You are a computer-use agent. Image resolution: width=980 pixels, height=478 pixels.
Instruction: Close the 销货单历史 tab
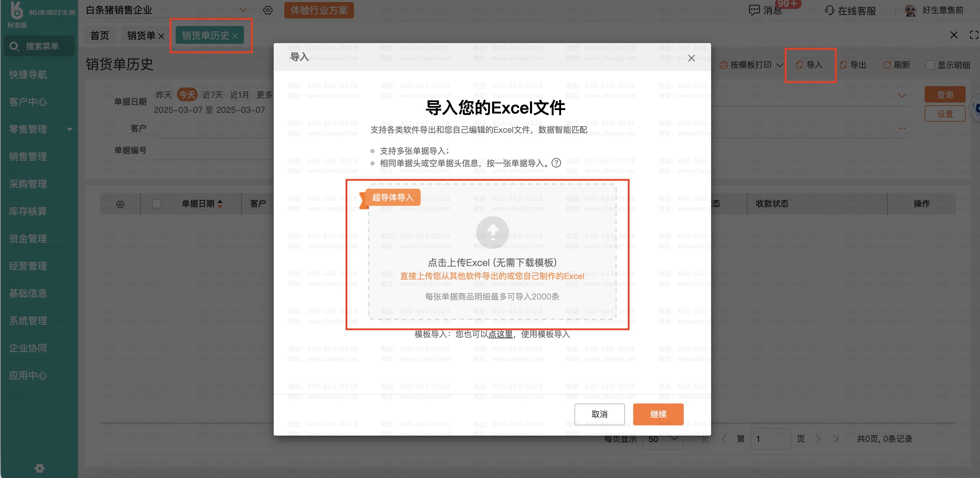point(235,36)
